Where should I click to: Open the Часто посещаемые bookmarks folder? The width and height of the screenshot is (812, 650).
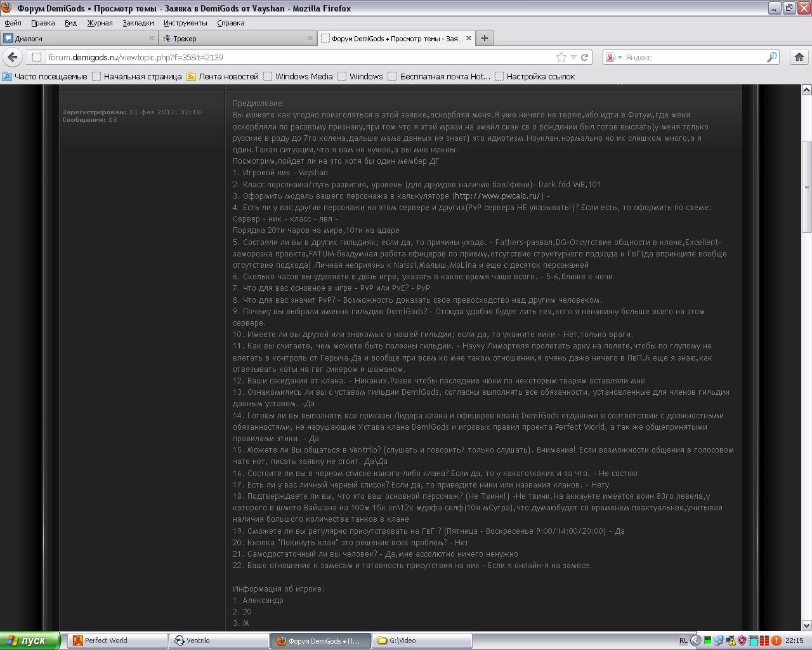[x=44, y=76]
